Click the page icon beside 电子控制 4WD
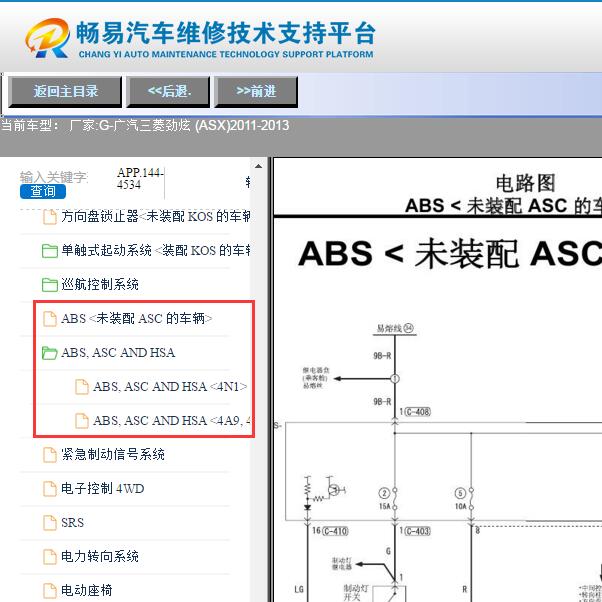 point(50,489)
